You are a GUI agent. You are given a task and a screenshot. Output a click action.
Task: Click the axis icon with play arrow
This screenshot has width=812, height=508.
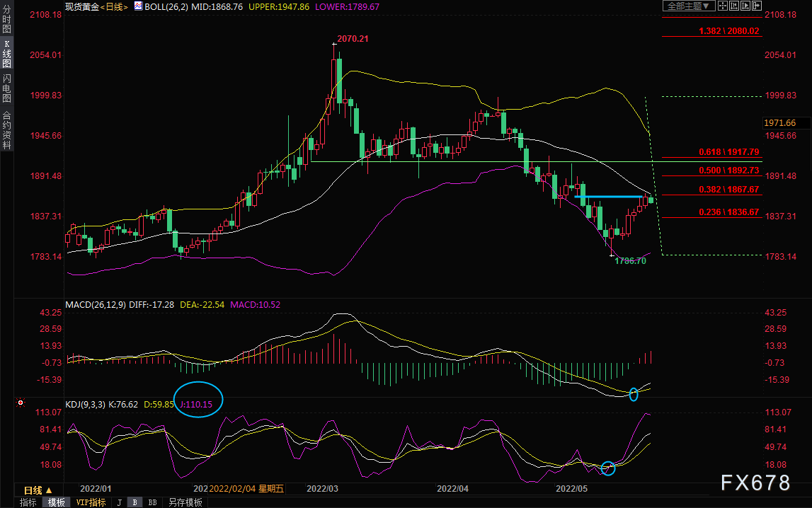point(745,6)
